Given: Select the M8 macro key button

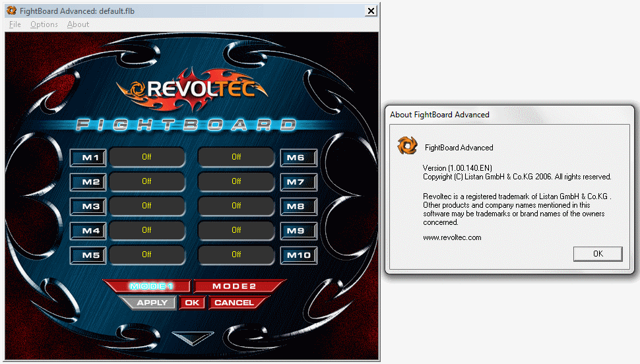Looking at the screenshot, I should tap(298, 206).
